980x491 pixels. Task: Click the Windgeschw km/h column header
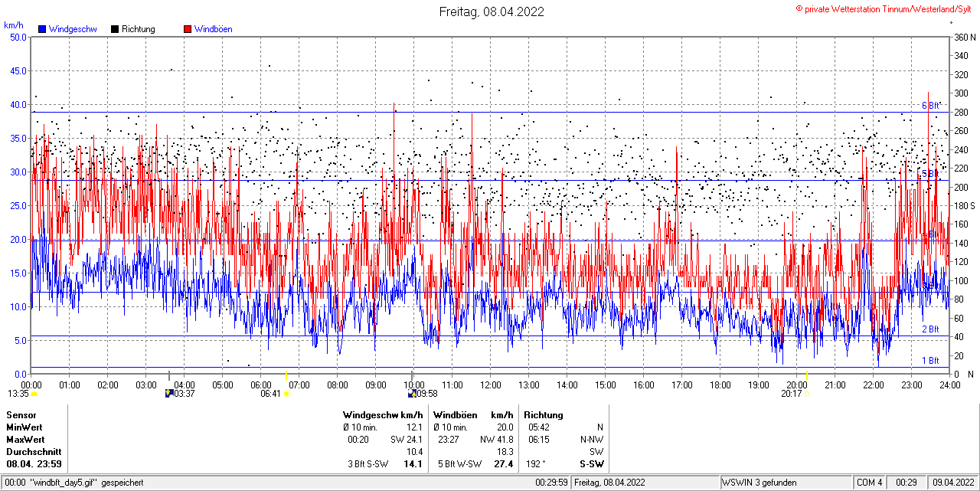point(383,415)
